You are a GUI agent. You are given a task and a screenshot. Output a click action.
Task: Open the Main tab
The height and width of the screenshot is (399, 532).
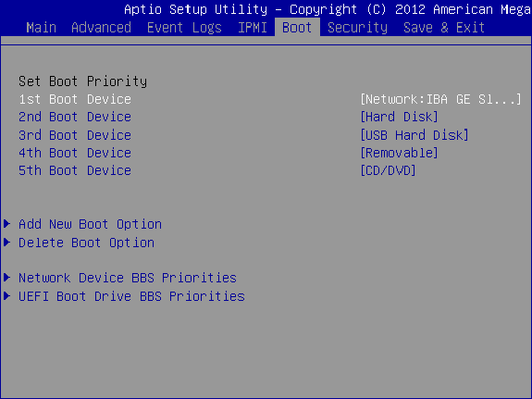click(41, 28)
